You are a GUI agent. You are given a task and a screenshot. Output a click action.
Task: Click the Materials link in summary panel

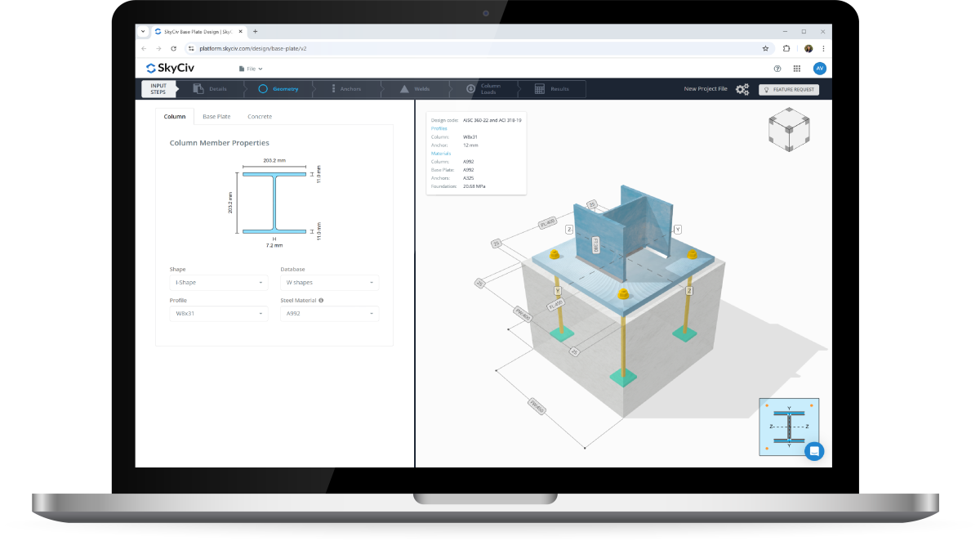point(441,153)
